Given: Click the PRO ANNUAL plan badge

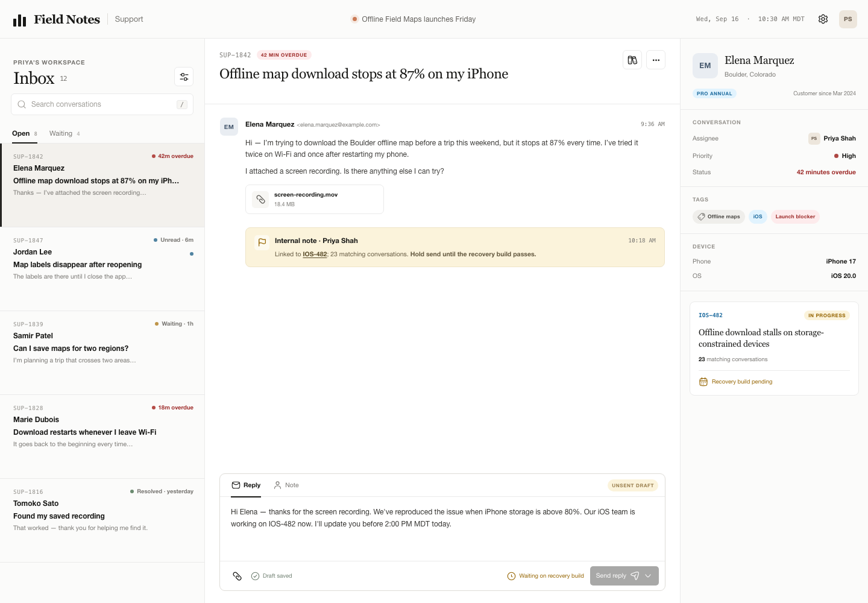Looking at the screenshot, I should 714,93.
